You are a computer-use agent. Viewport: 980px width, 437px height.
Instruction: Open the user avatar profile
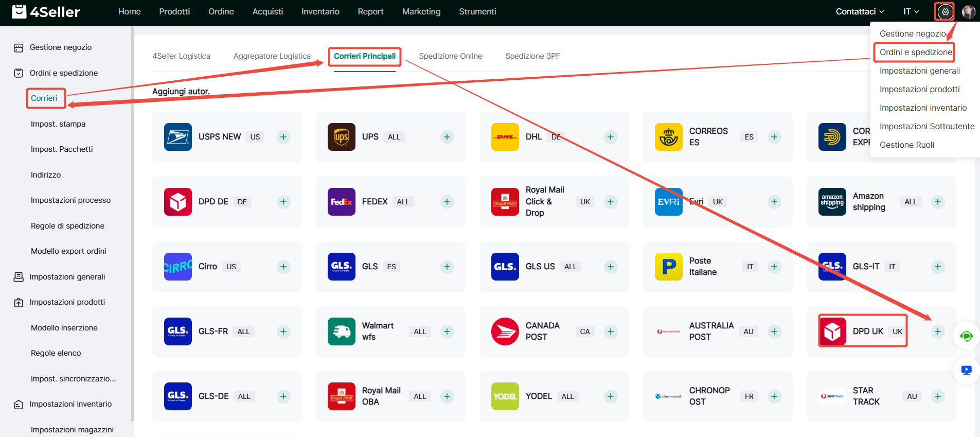[969, 12]
